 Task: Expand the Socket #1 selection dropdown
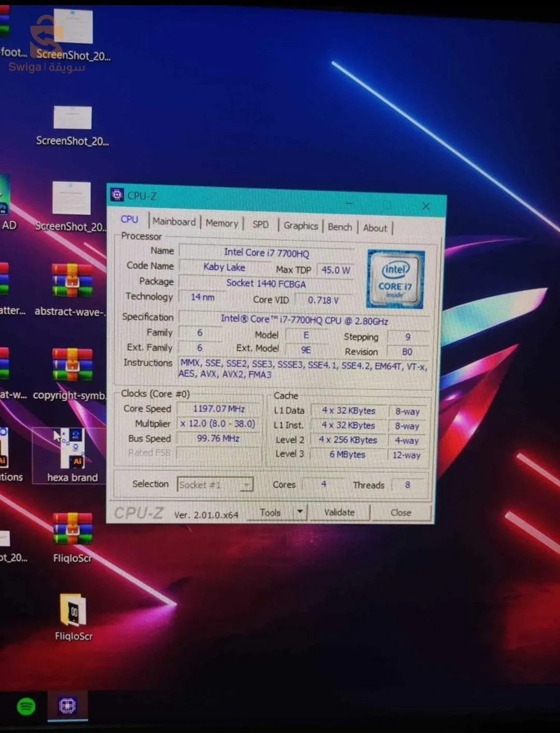pos(247,485)
